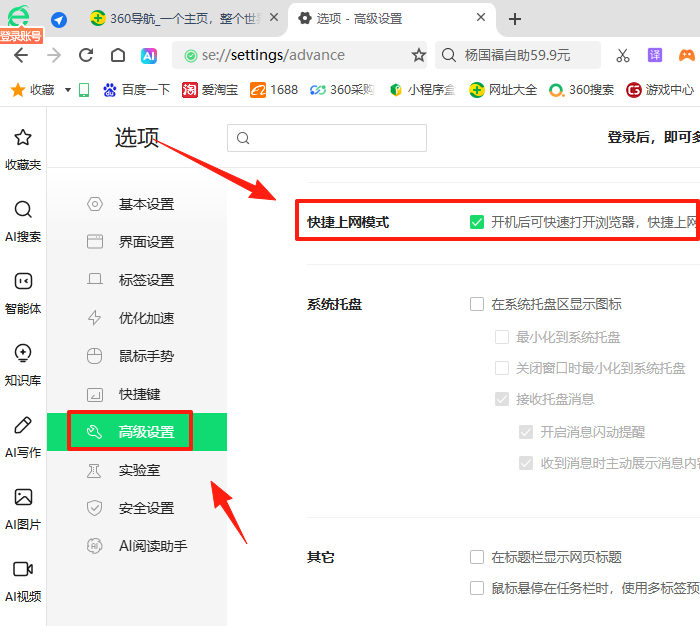Close the 选项 - 高级设置 tab
The height and width of the screenshot is (626, 700).
(x=481, y=18)
